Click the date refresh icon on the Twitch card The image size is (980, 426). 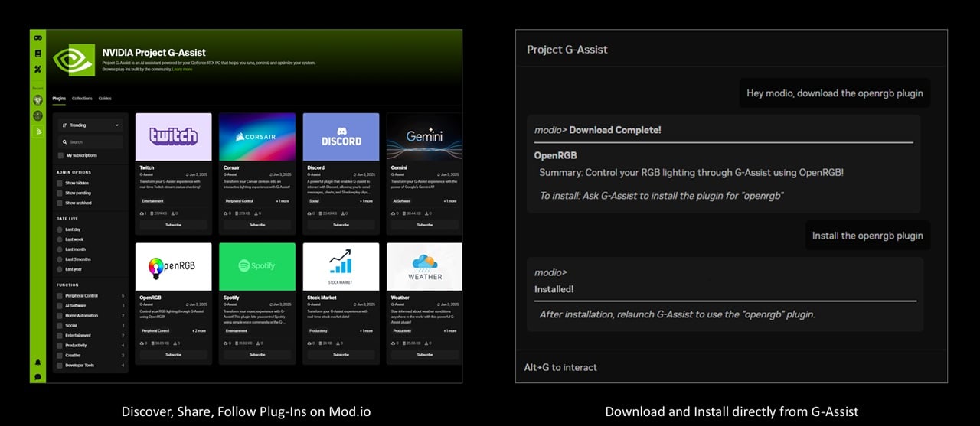(x=188, y=174)
